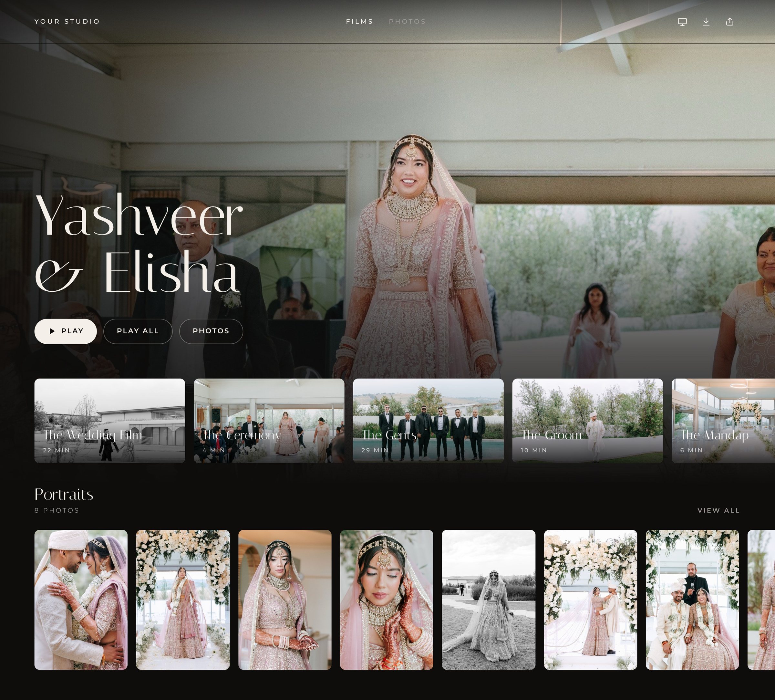Click the Photos pill button

(211, 331)
